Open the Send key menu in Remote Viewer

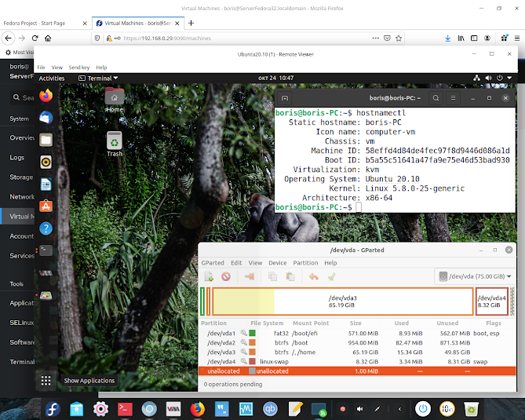point(79,68)
